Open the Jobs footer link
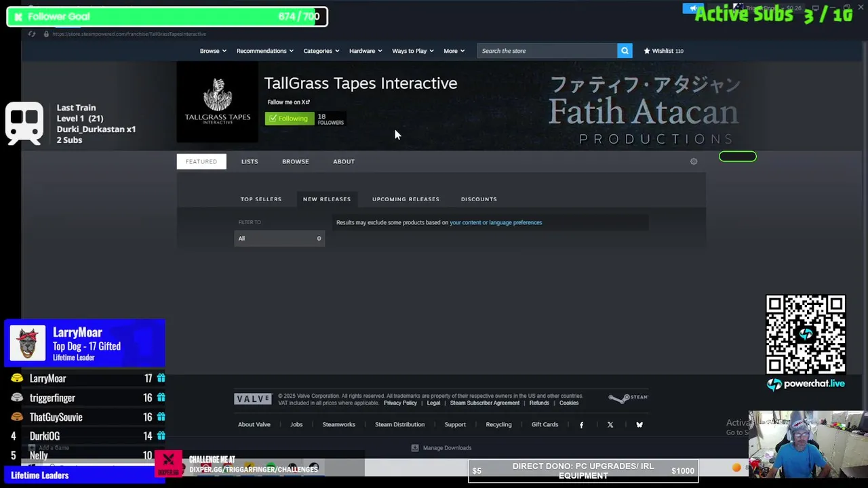Screen dimensions: 868x488 pos(296,425)
